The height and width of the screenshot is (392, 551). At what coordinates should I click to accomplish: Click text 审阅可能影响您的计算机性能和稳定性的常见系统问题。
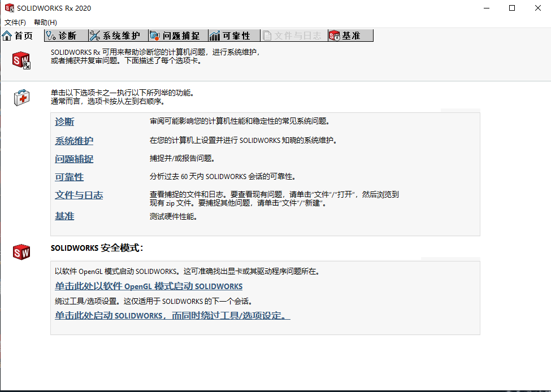pyautogui.click(x=240, y=121)
